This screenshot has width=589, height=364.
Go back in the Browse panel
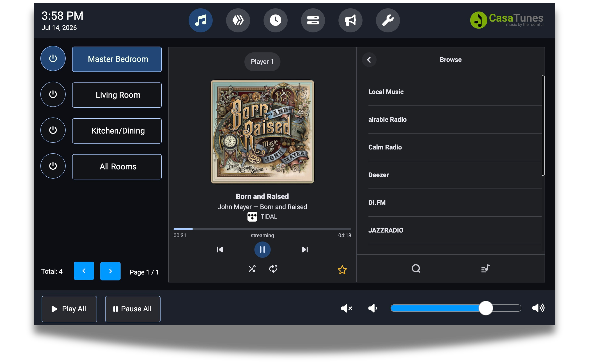[x=369, y=60]
